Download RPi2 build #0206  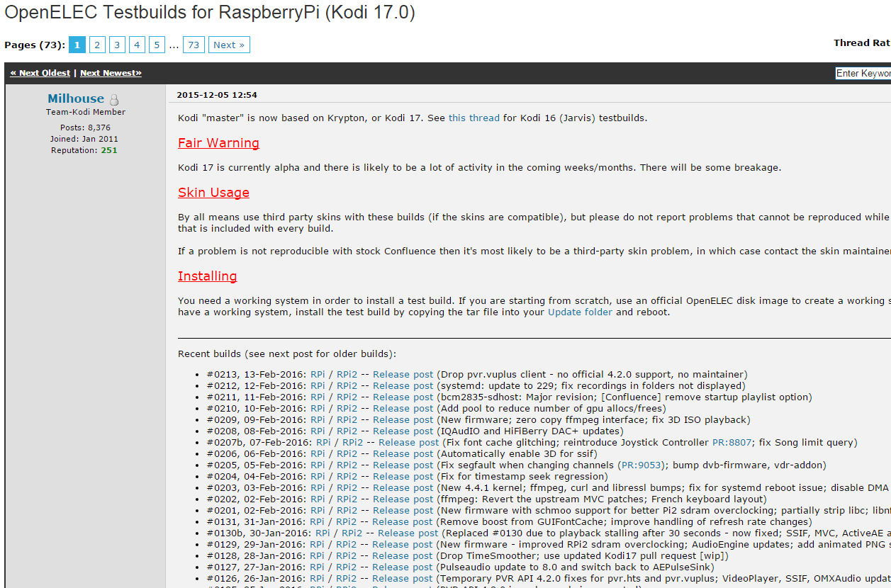point(347,453)
